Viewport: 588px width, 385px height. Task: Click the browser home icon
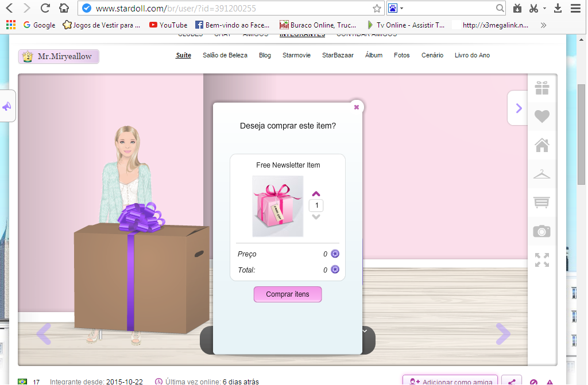(x=64, y=8)
